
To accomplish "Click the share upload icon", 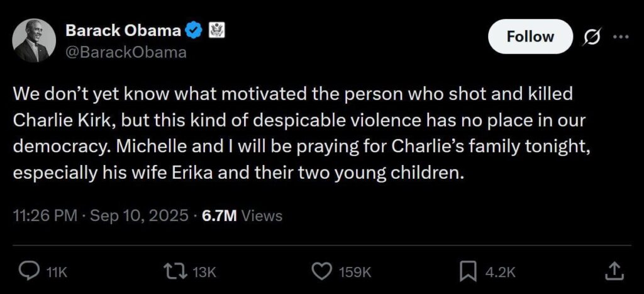I will pos(614,271).
